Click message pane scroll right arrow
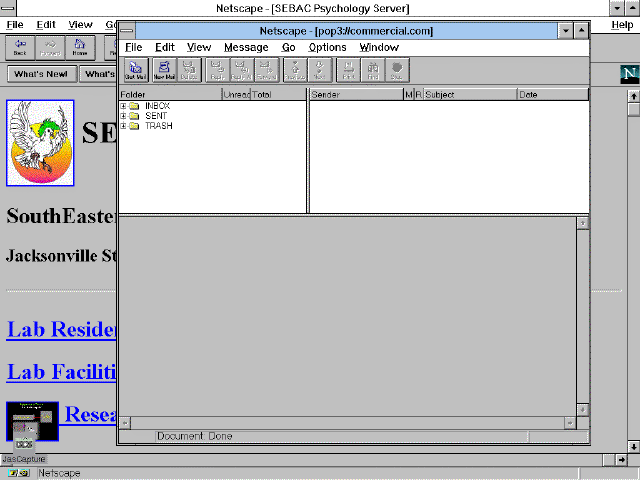 [570, 423]
